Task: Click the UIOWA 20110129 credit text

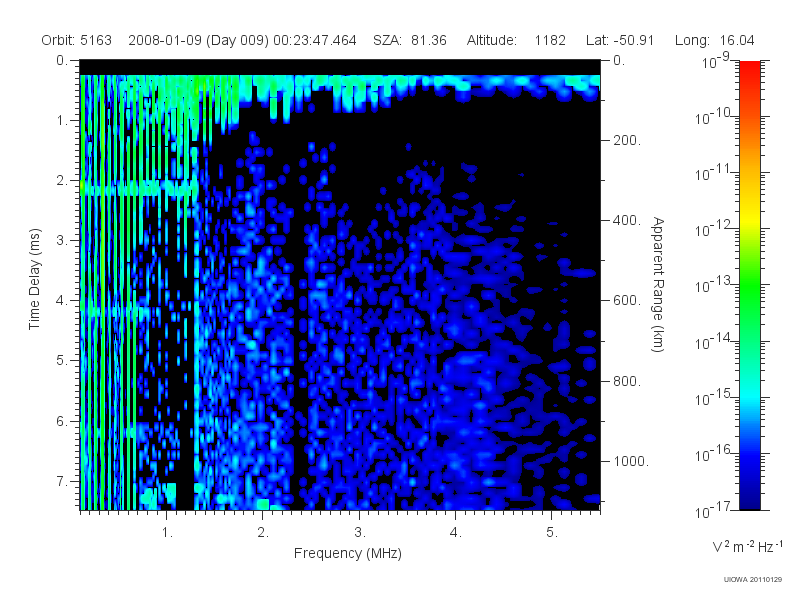Action: pyautogui.click(x=753, y=580)
